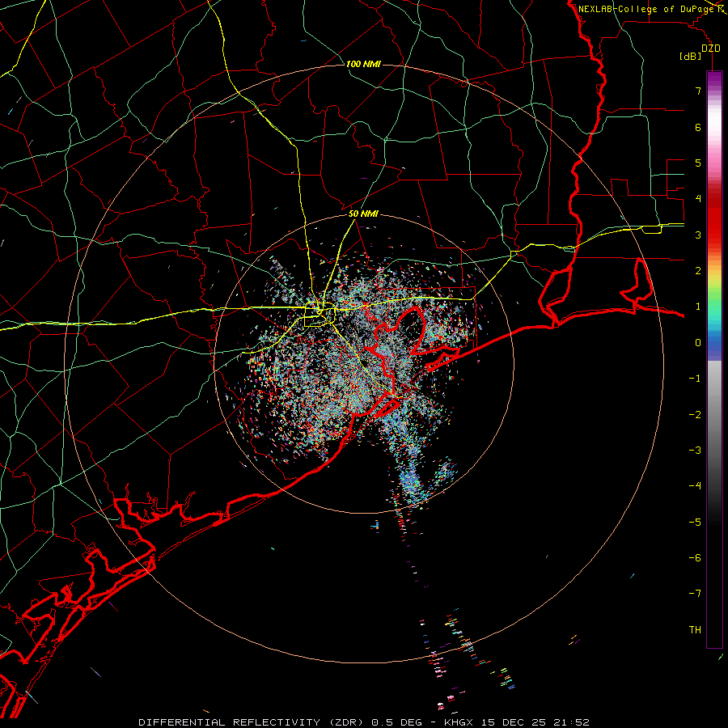Click the '0' value on the color scale
This screenshot has width=728, height=728.
[x=698, y=343]
